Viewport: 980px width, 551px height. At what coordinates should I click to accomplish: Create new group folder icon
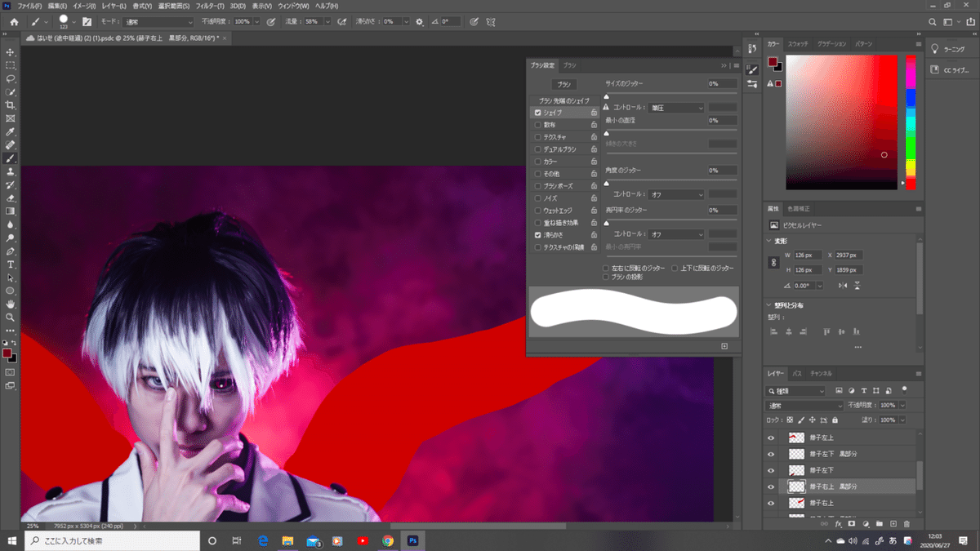879,523
